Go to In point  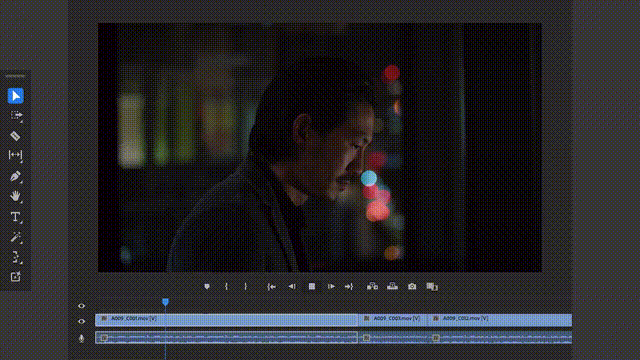271,287
